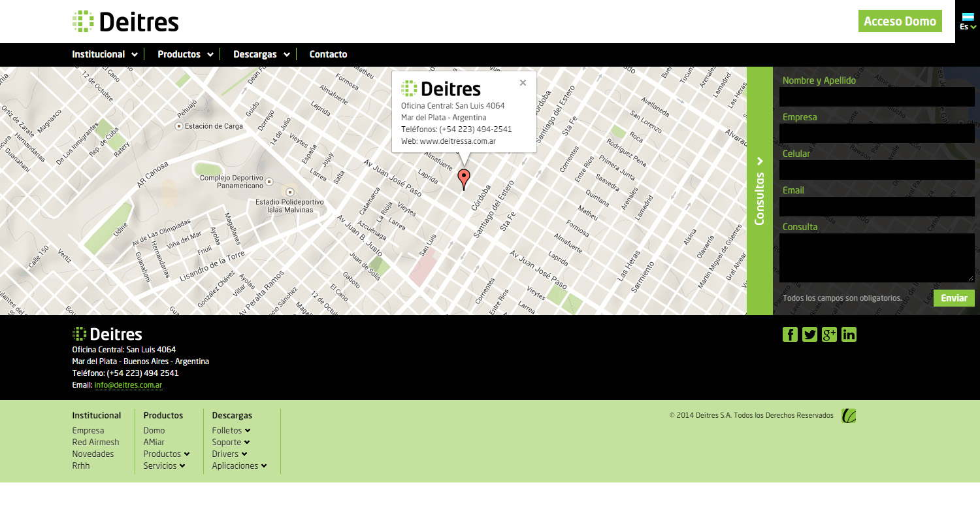
Task: Close the Deitres map info popup
Action: [x=523, y=83]
